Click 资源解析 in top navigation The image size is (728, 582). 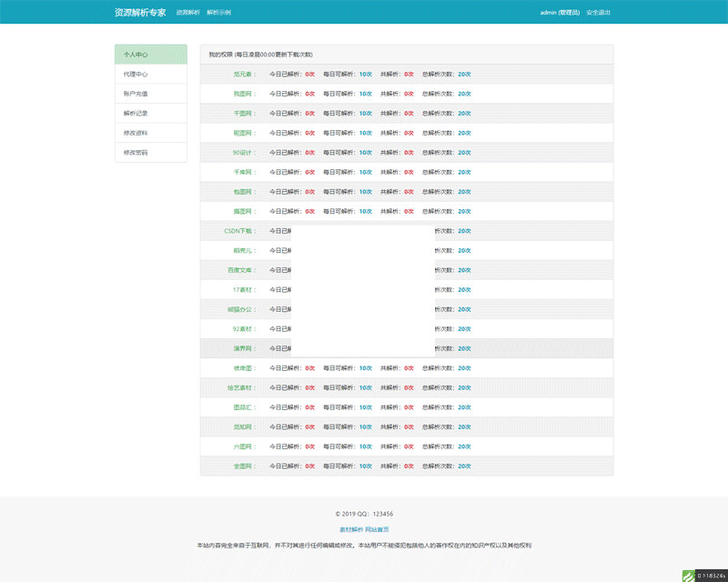188,13
